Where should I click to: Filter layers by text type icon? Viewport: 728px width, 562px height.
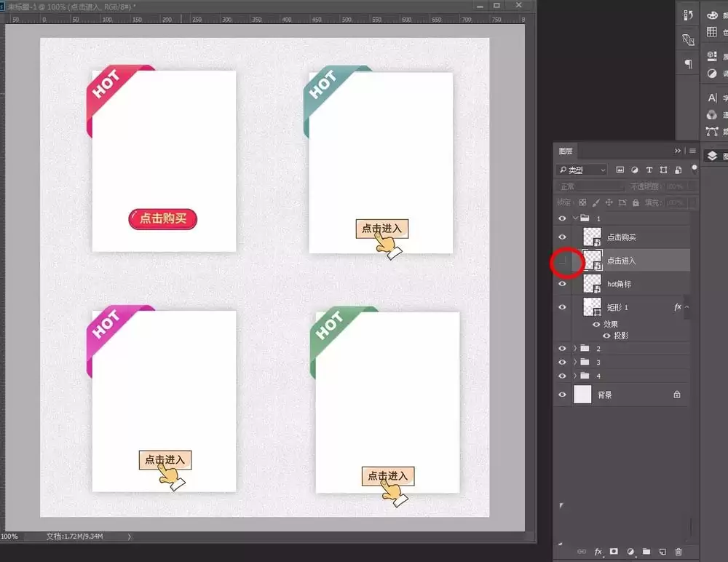point(649,170)
